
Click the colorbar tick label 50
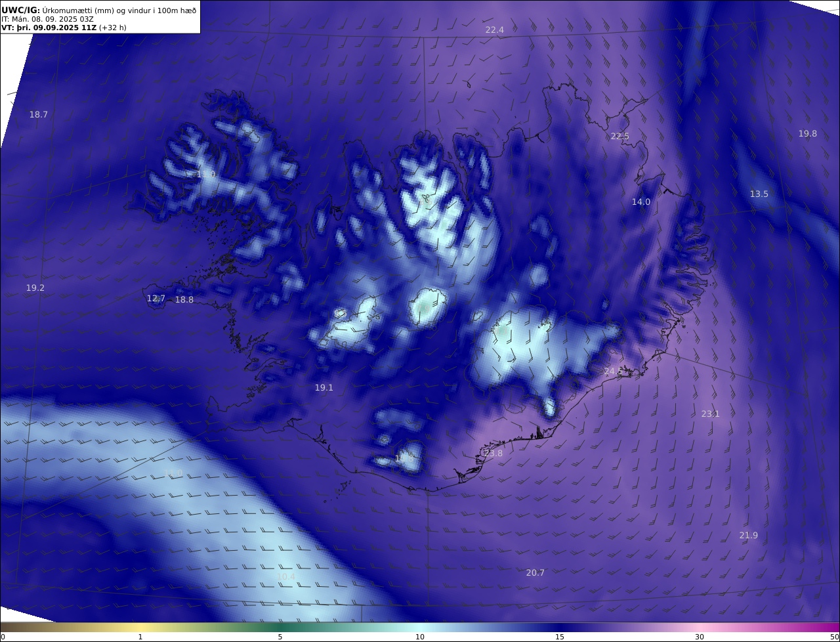click(834, 637)
